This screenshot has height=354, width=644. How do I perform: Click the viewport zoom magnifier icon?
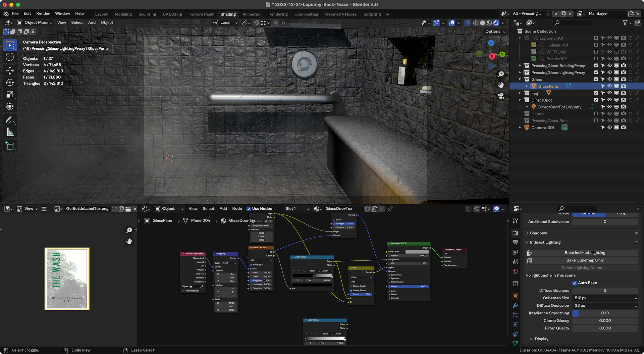pyautogui.click(x=501, y=74)
